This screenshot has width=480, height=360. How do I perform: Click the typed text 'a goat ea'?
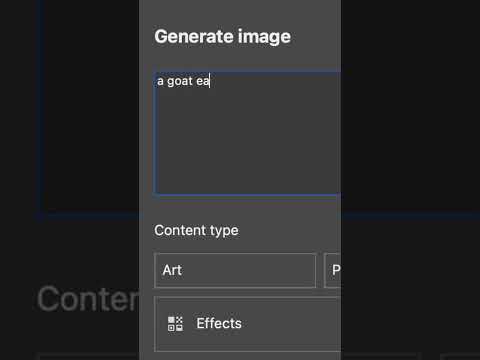click(183, 81)
